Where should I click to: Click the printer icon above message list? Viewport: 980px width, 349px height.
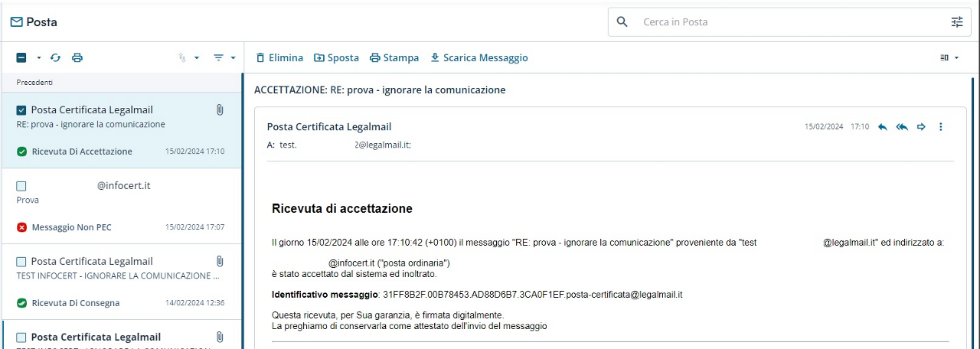click(x=77, y=57)
